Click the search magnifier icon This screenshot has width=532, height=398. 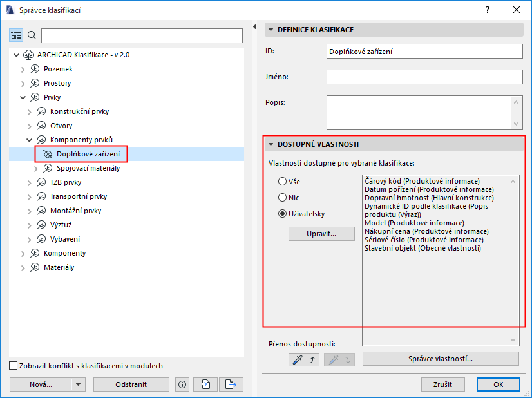32,35
